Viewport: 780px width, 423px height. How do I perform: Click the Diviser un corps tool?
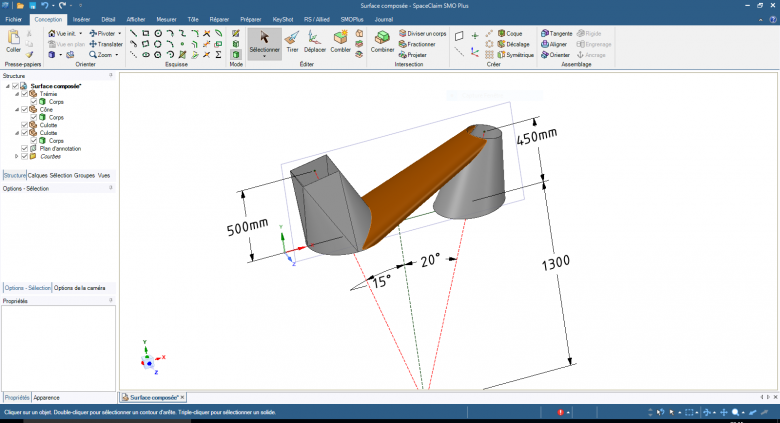click(423, 33)
